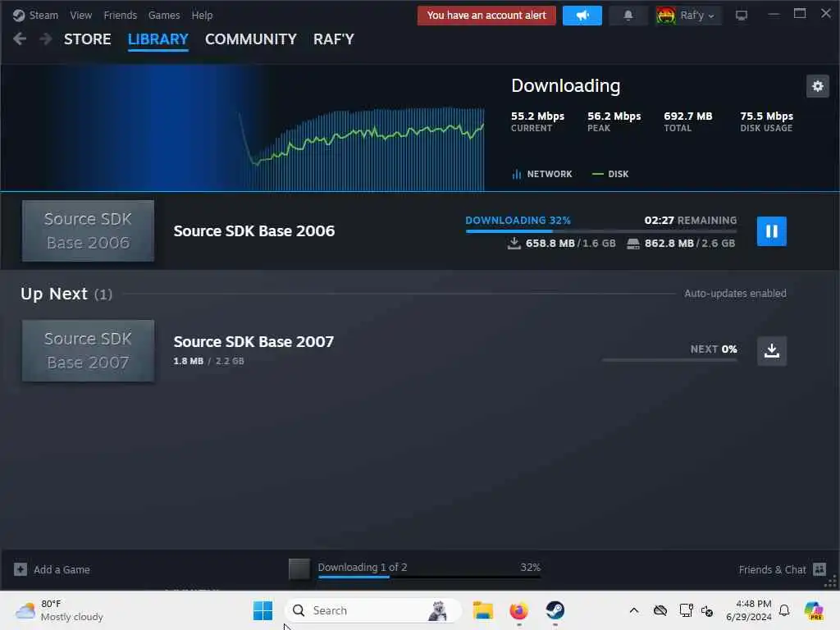Open the weather widget Mostly cloudy
Screen dimensions: 840x630
pyautogui.click(x=59, y=610)
